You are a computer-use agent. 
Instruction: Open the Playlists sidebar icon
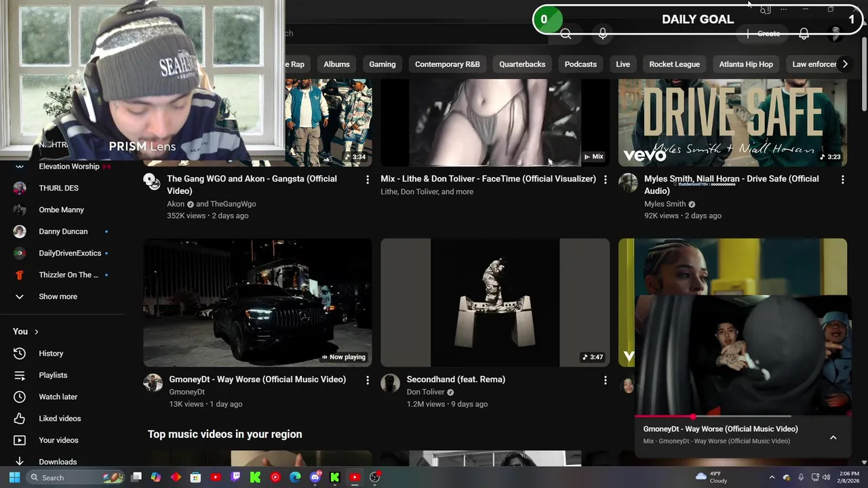20,375
